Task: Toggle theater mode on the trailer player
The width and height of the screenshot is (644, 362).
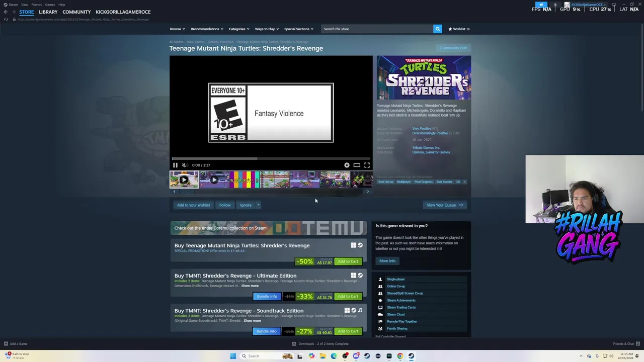Action: [x=357, y=165]
